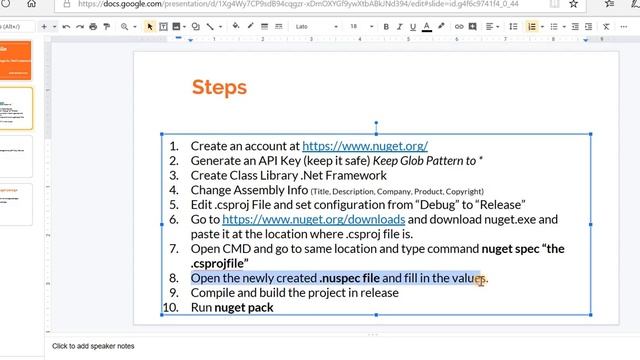Toggle underline formatting
The height and width of the screenshot is (360, 640).
click(413, 27)
